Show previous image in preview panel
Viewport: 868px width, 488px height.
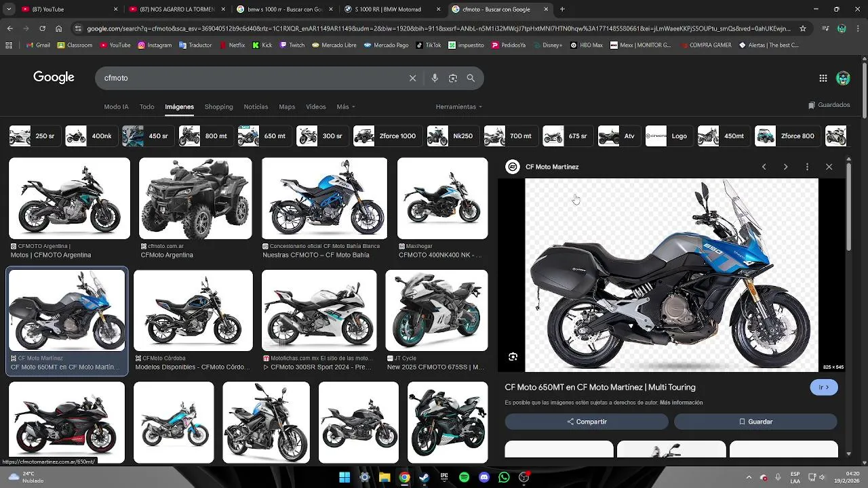click(x=764, y=167)
